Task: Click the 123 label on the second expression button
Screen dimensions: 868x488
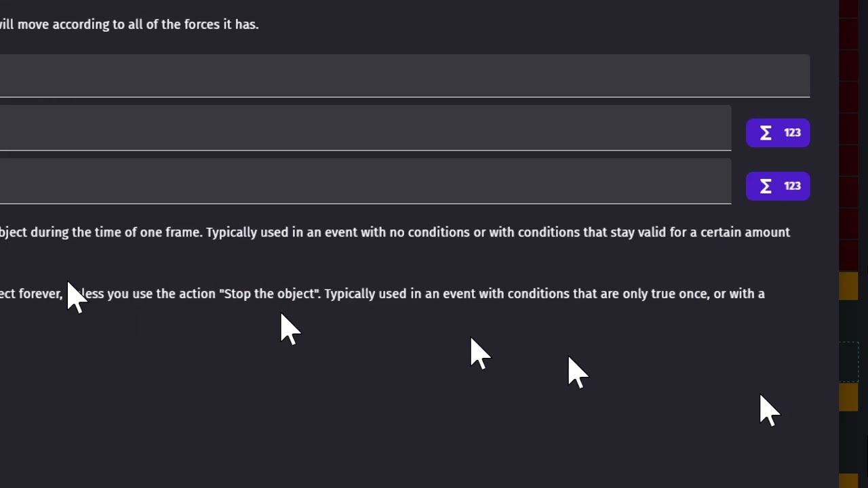Action: (x=792, y=186)
